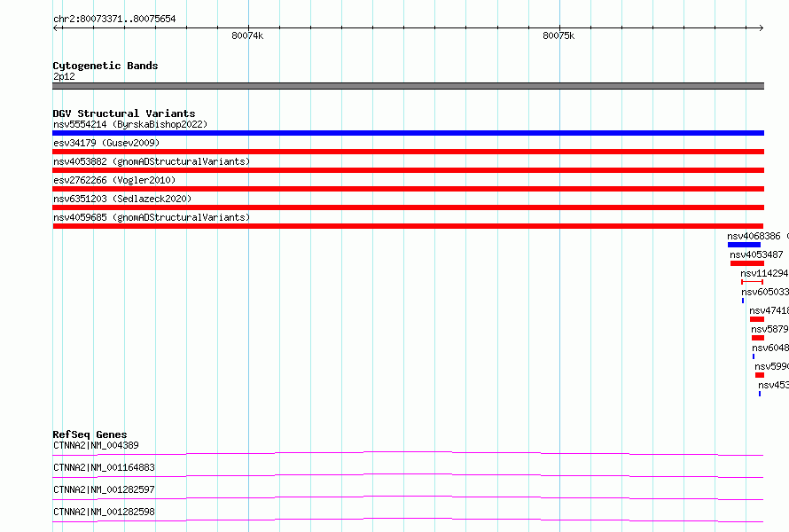Select the RefSeq Genes track title

(x=90, y=434)
